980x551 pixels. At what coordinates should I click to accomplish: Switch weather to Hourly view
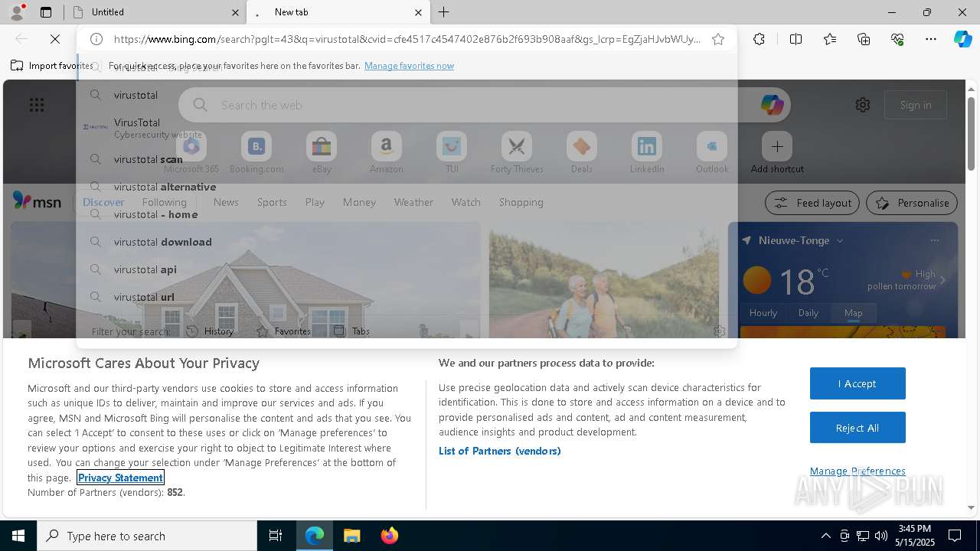point(763,312)
